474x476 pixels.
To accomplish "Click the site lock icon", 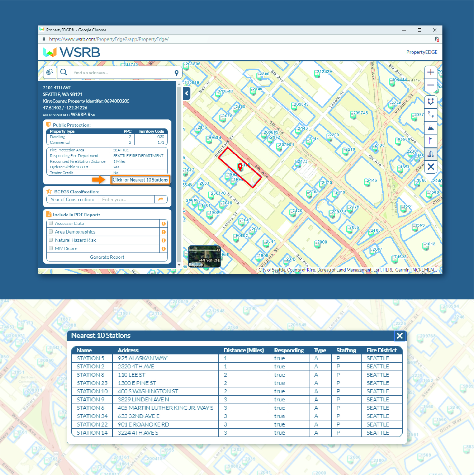I will (44, 39).
